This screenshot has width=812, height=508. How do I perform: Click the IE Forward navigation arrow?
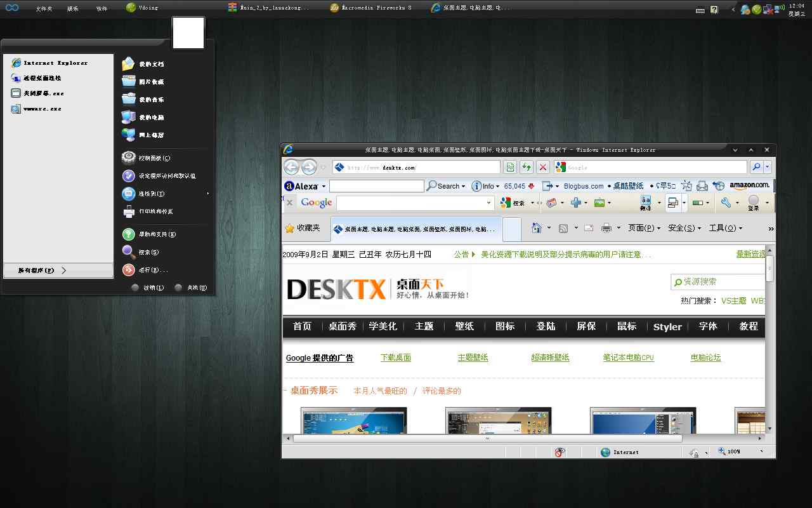pos(309,167)
